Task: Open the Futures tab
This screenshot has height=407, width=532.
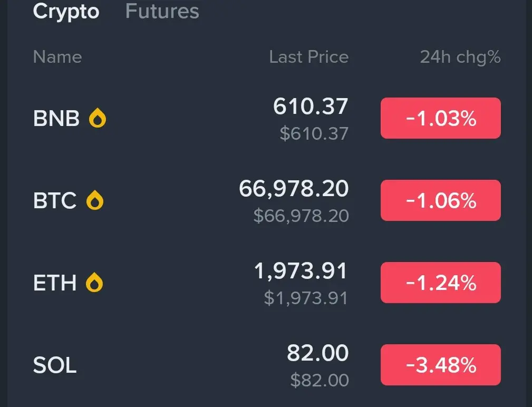Action: tap(162, 11)
